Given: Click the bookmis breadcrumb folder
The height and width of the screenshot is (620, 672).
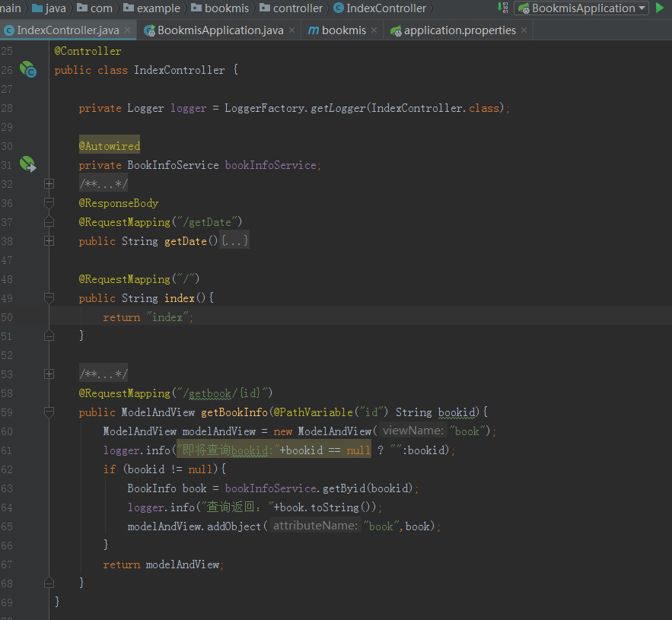Looking at the screenshot, I should (220, 8).
